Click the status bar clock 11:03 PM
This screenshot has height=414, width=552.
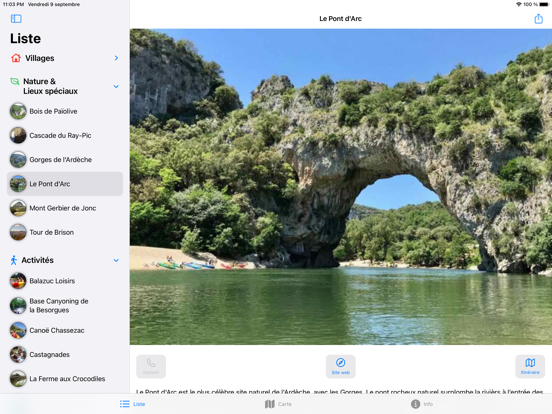click(x=13, y=4)
